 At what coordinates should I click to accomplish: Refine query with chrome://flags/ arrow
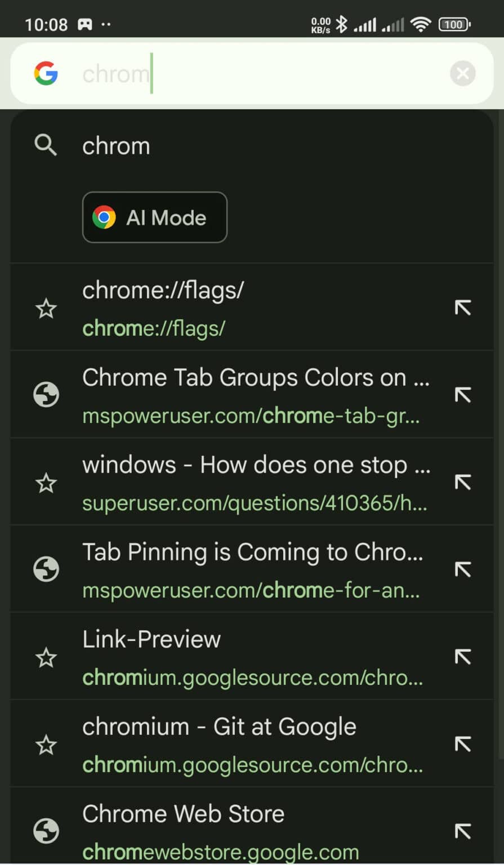coord(463,307)
